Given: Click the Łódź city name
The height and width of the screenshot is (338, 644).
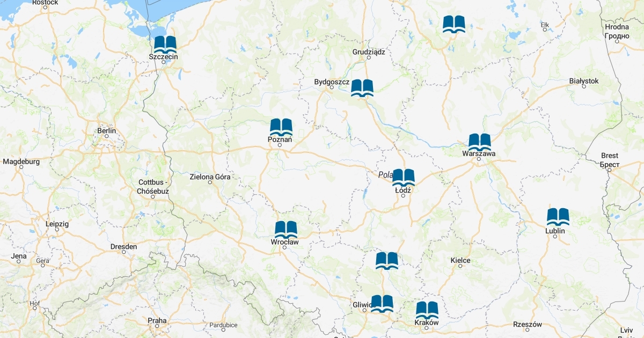Looking at the screenshot, I should coord(402,190).
